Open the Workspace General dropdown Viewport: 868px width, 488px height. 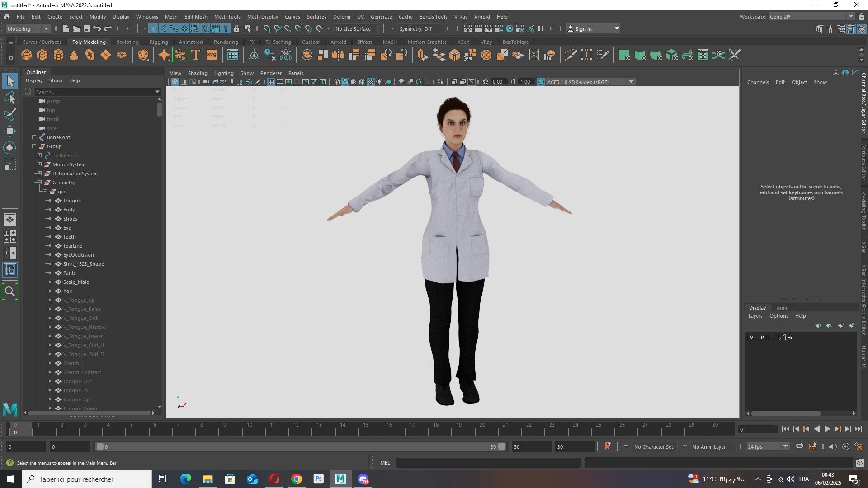811,16
